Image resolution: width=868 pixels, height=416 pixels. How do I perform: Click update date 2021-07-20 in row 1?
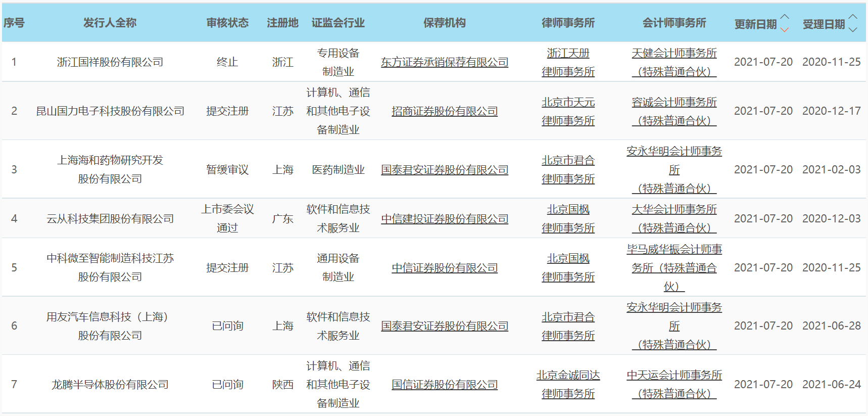763,62
